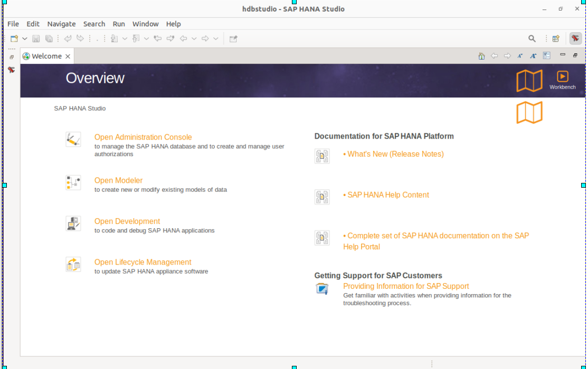This screenshot has height=369, width=588.
Task: Open Development link
Action: [127, 221]
